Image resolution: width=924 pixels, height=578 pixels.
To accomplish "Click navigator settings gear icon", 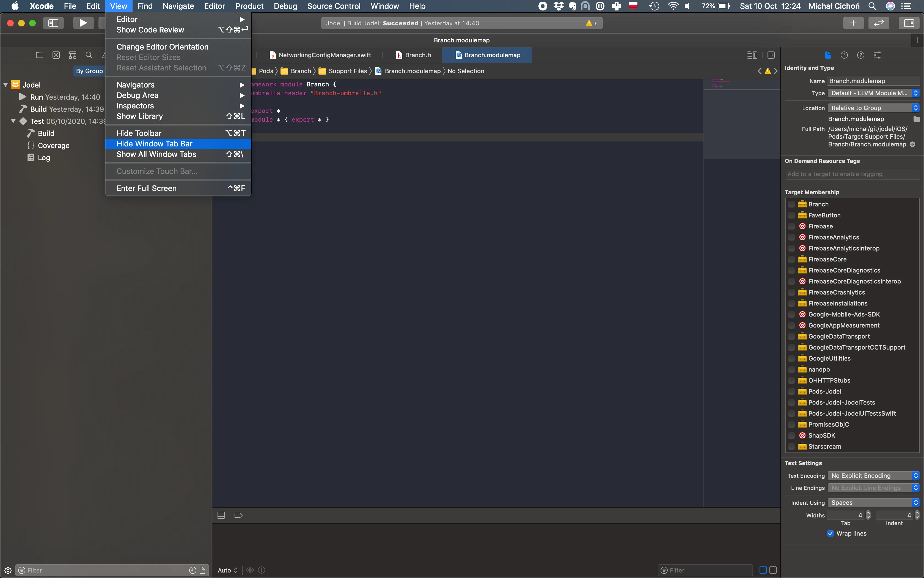I will click(x=8, y=570).
